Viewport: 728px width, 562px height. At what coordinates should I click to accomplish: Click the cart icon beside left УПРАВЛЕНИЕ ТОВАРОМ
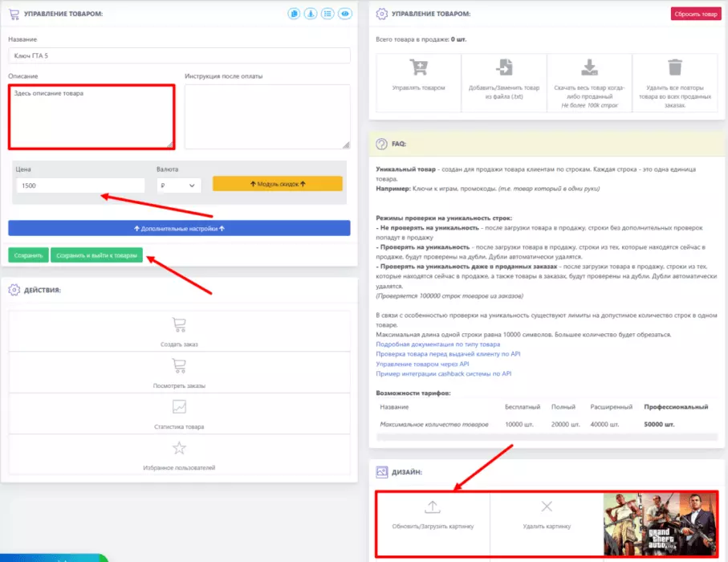click(14, 14)
